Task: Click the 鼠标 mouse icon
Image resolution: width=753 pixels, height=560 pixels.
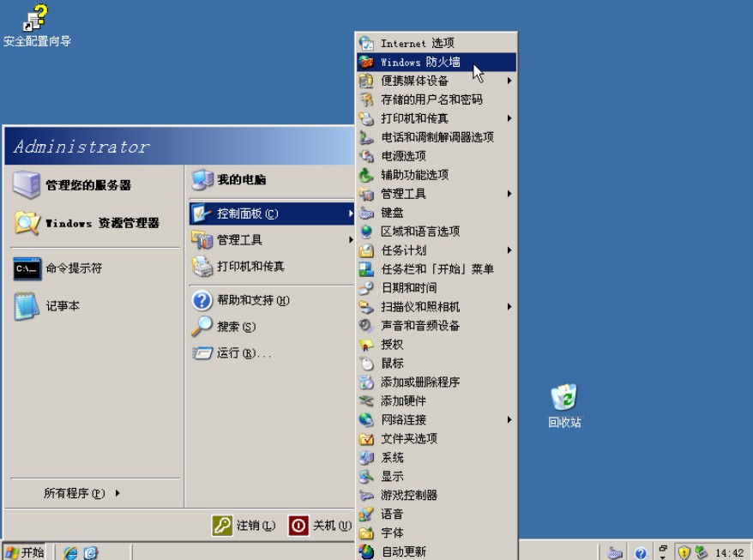Action: click(x=366, y=363)
